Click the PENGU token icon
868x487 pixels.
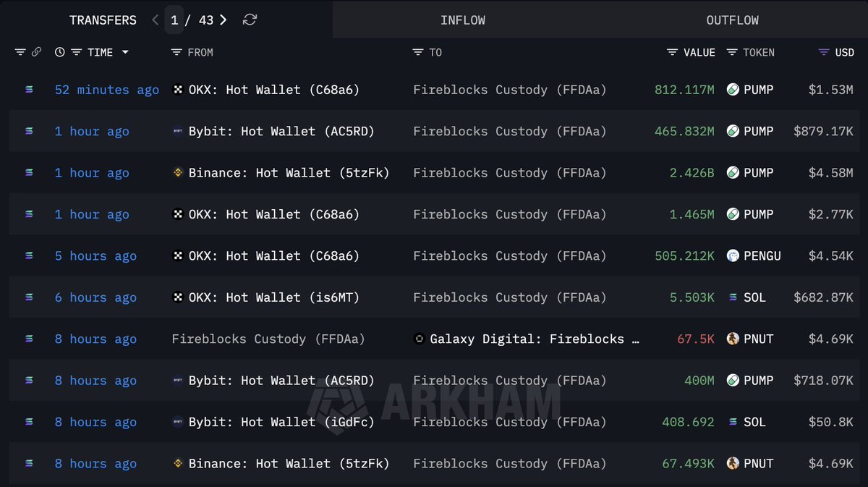click(x=733, y=256)
